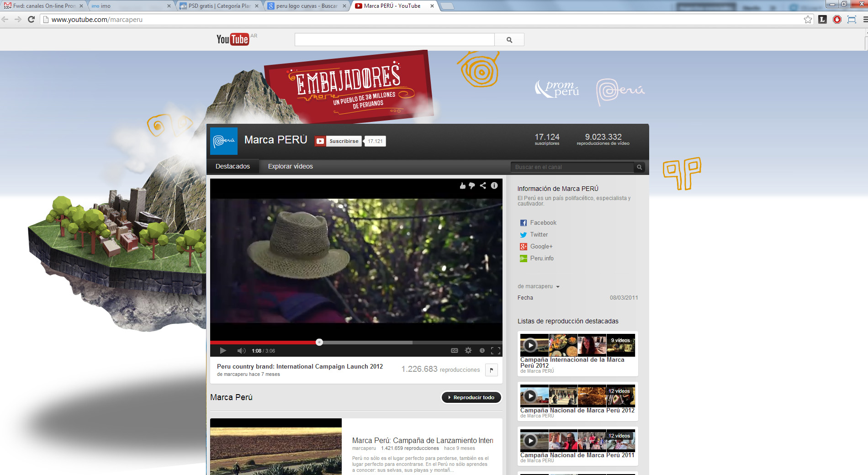Flag the video with report icon

click(492, 370)
